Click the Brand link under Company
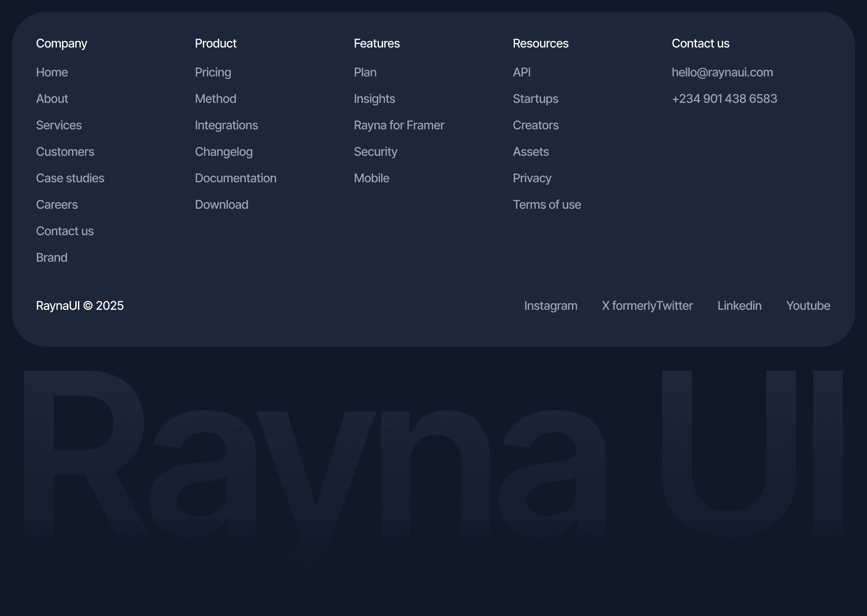This screenshot has height=616, width=867. pyautogui.click(x=51, y=257)
